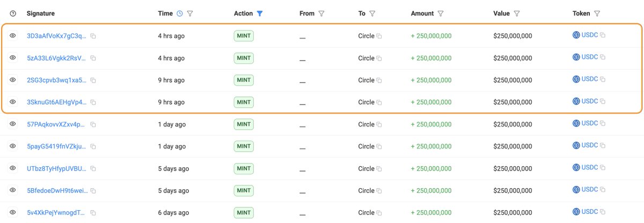Open transaction signature 5zA33L6Vgkk2RsV

56,58
